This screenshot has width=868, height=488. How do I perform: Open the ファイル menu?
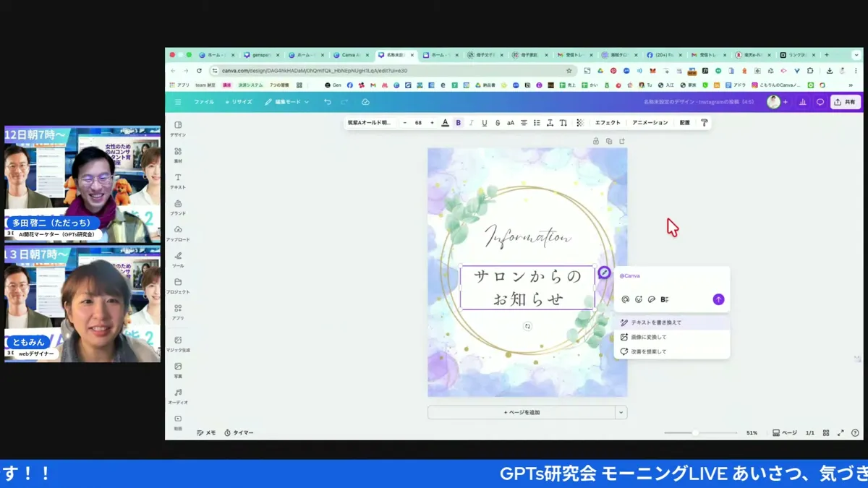point(204,102)
